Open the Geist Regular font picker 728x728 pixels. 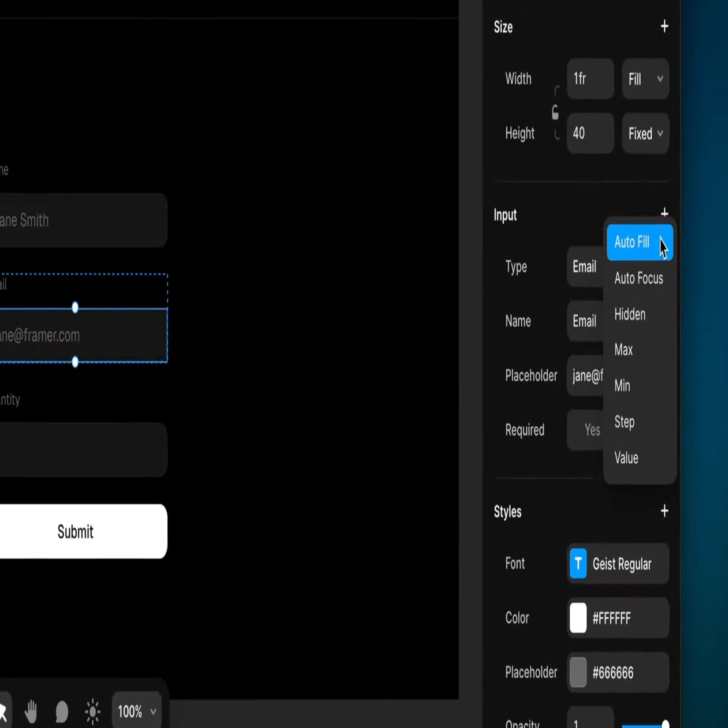pyautogui.click(x=618, y=563)
